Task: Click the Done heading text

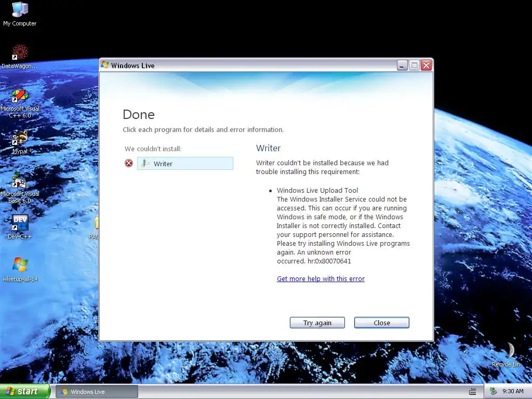Action: pyautogui.click(x=138, y=114)
